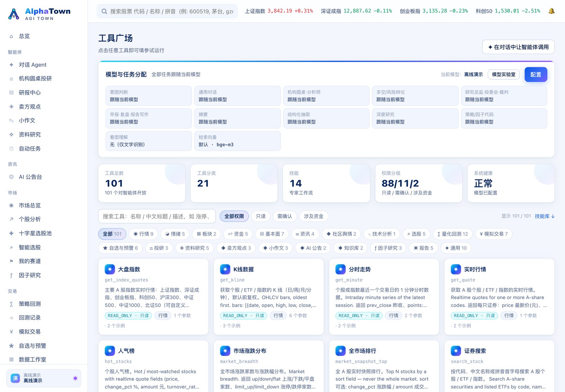Image resolution: width=565 pixels, height=392 pixels.
Task: Open the AlphaTown logo home
Action: (x=39, y=14)
